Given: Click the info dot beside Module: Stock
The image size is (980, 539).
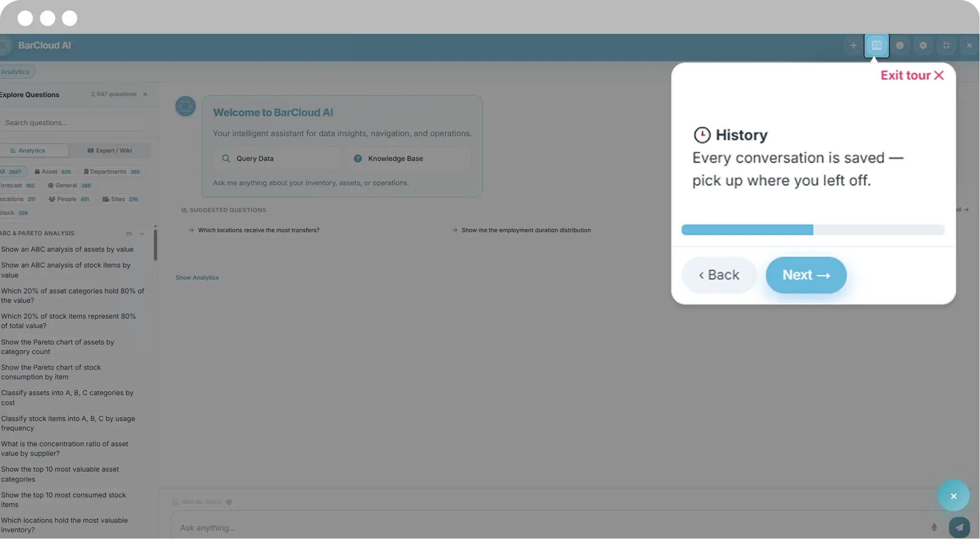Looking at the screenshot, I should click(229, 502).
